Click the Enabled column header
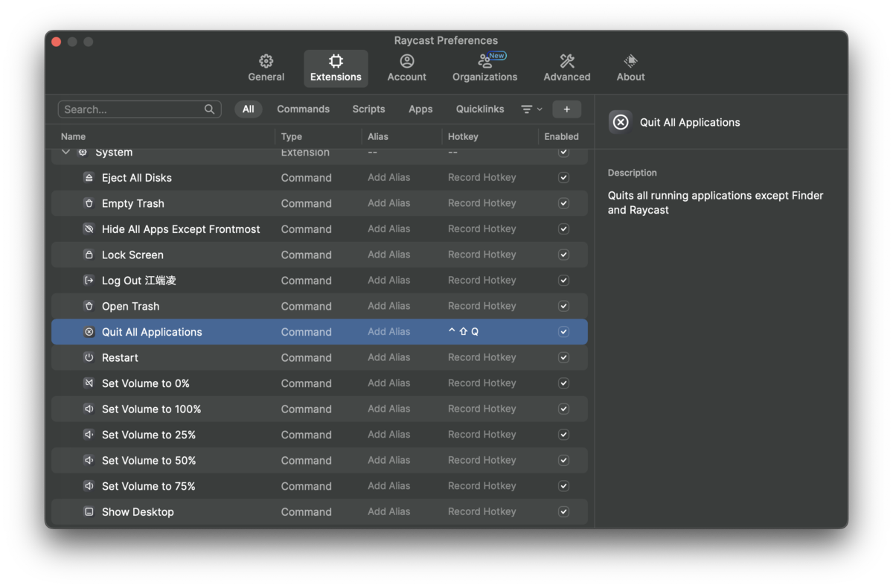The width and height of the screenshot is (893, 588). pos(561,137)
